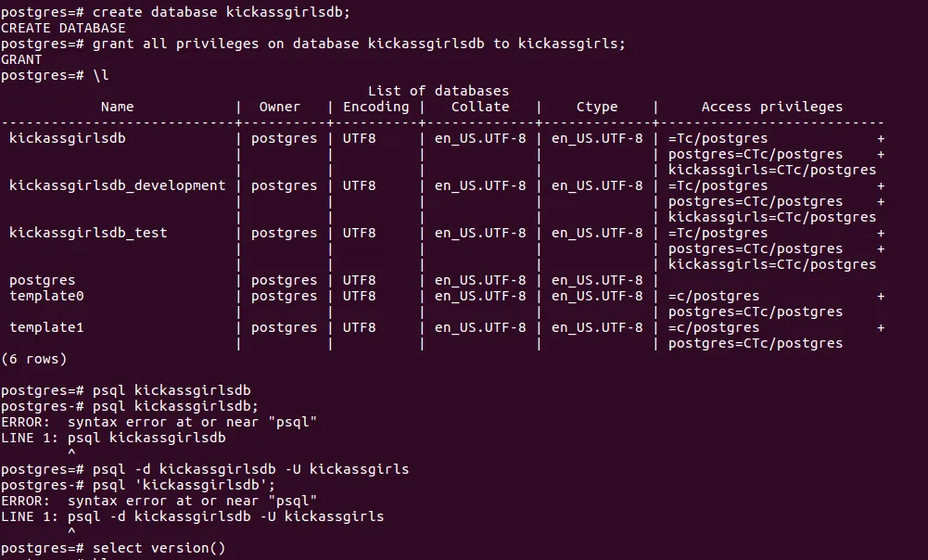
Task: Click the 'List of databases' table title
Action: click(x=438, y=91)
